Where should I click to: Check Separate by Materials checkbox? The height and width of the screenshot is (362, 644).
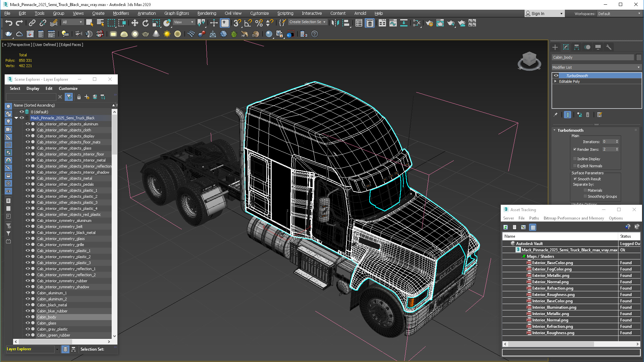pos(585,190)
